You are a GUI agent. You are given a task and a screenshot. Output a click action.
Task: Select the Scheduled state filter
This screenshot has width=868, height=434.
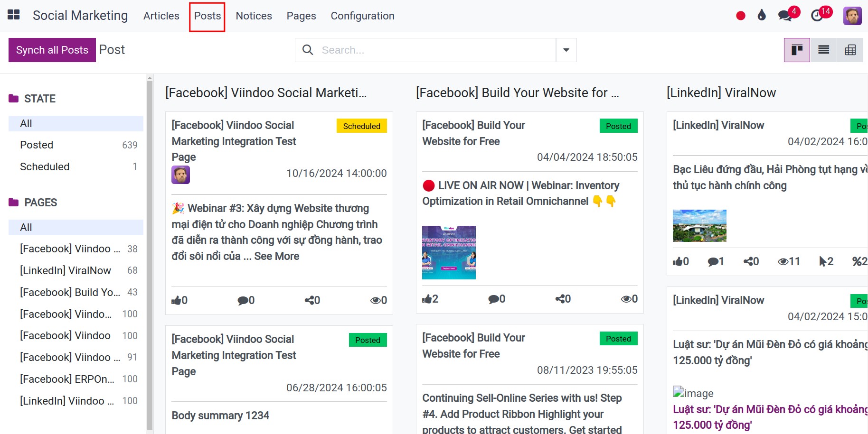(x=45, y=166)
